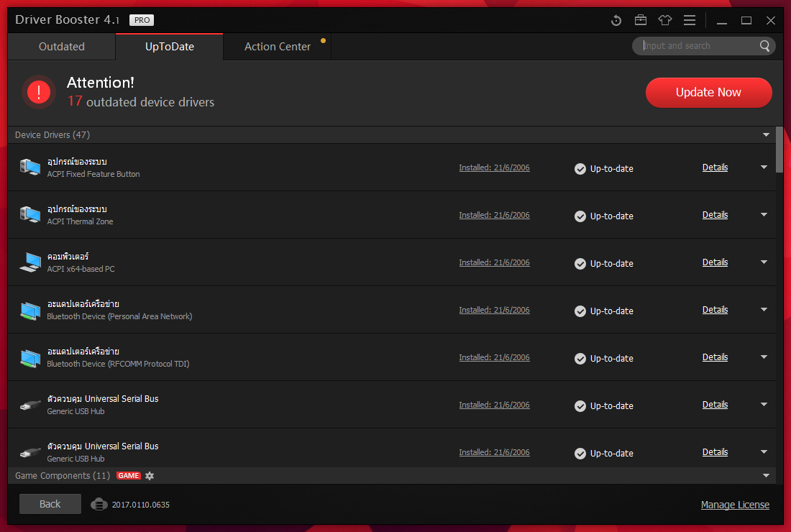Select the UpToDate tab

click(x=170, y=47)
